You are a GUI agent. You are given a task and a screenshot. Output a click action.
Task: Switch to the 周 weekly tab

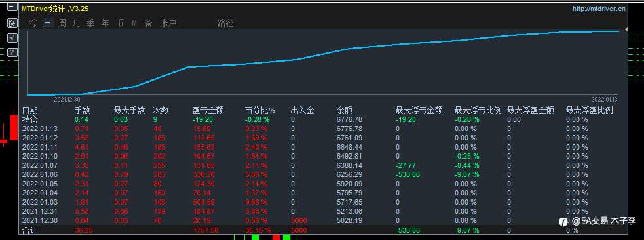[62, 24]
